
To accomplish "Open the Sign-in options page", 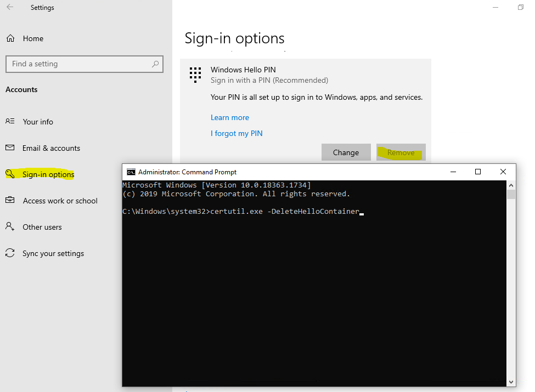I will pos(48,174).
